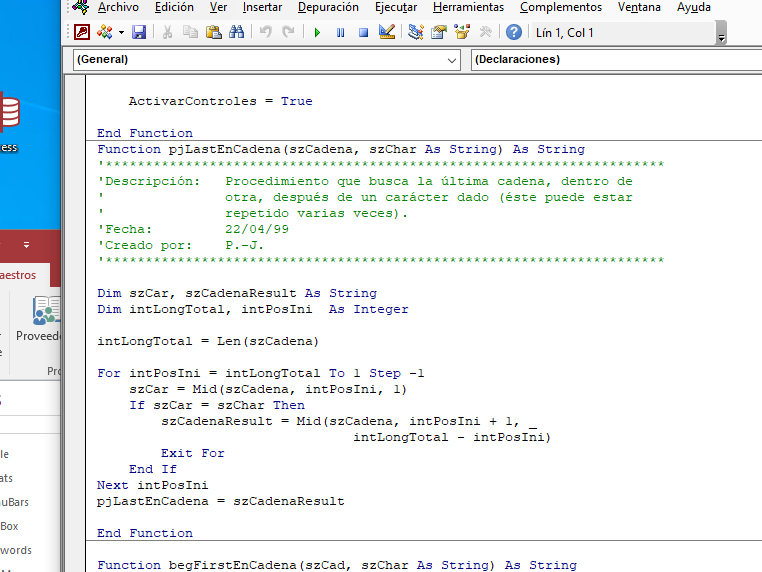Click the 'Function begFirstEnCadena' declaration line

tap(337, 565)
